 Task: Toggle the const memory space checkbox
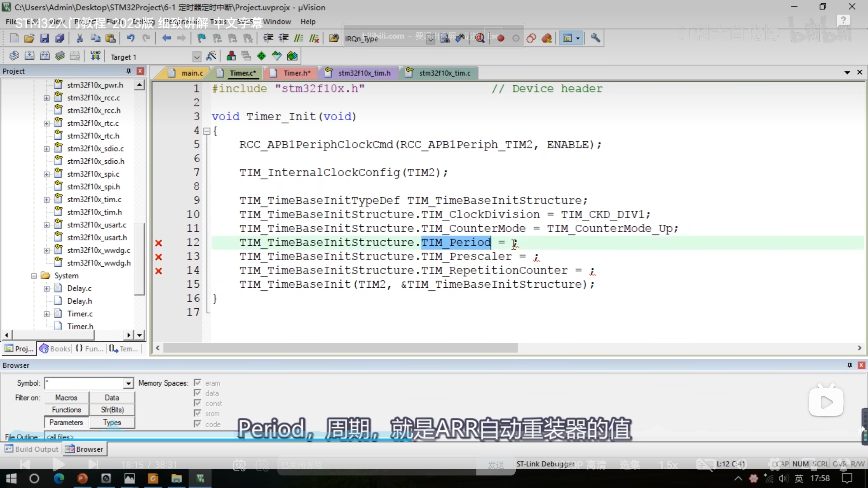(198, 403)
